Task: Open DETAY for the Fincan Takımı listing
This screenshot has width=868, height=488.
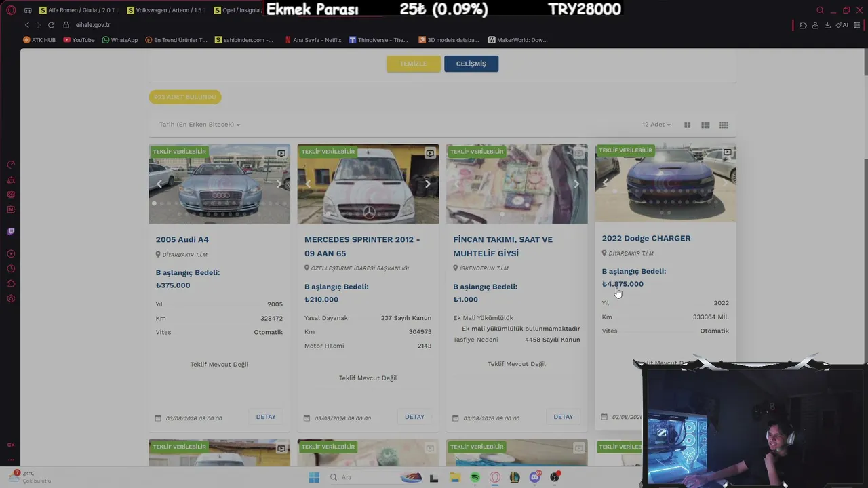Action: [563, 417]
